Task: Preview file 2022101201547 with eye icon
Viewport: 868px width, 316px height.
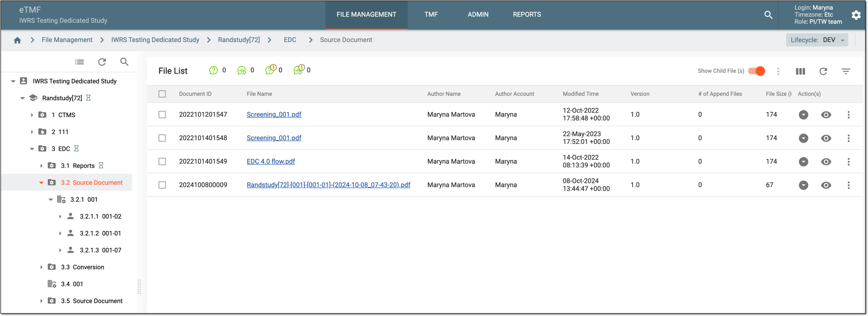Action: pos(826,115)
